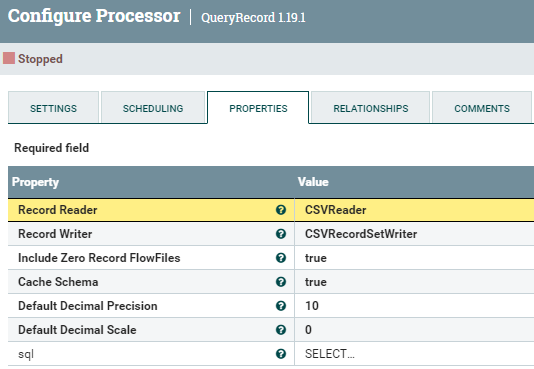Select the Record Writer property name
This screenshot has height=369, width=534.
coord(55,234)
